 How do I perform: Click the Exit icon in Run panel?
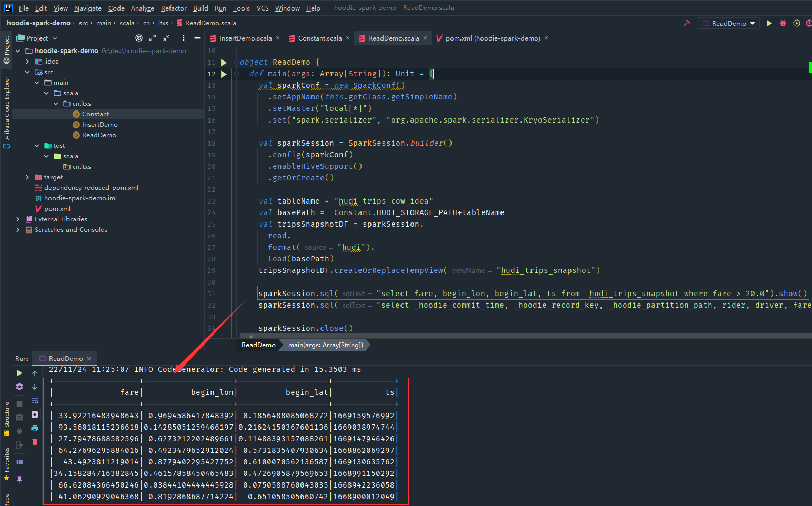pyautogui.click(x=19, y=445)
